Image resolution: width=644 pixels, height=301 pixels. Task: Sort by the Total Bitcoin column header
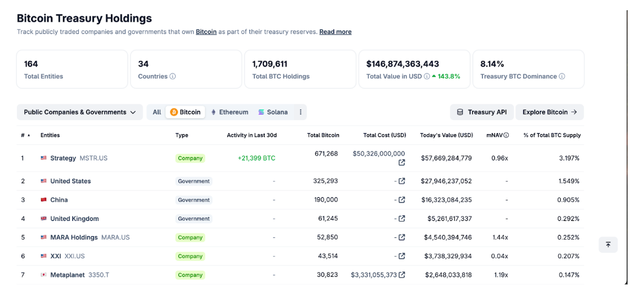click(323, 135)
